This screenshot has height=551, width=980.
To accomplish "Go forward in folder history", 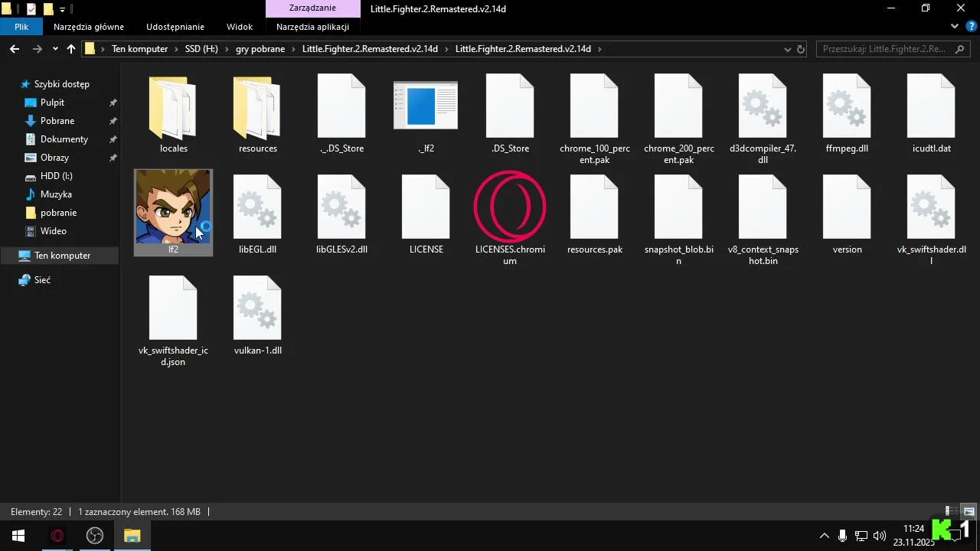I will (37, 49).
